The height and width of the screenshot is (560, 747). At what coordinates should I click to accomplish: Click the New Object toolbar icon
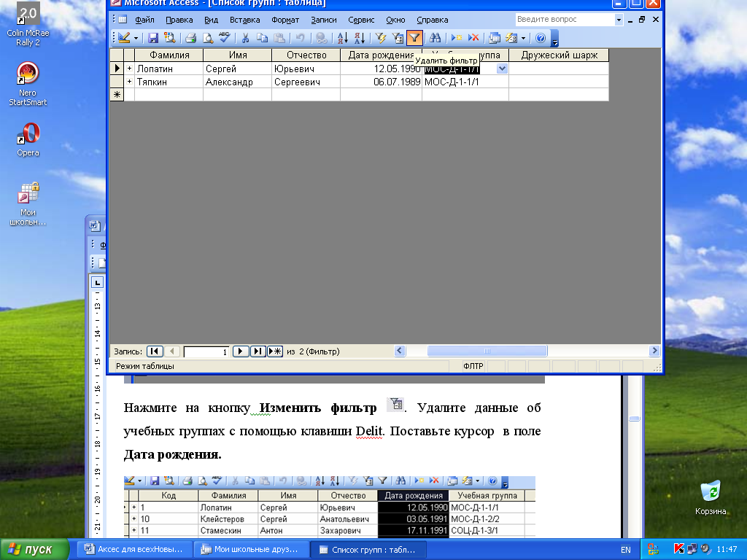pos(511,38)
